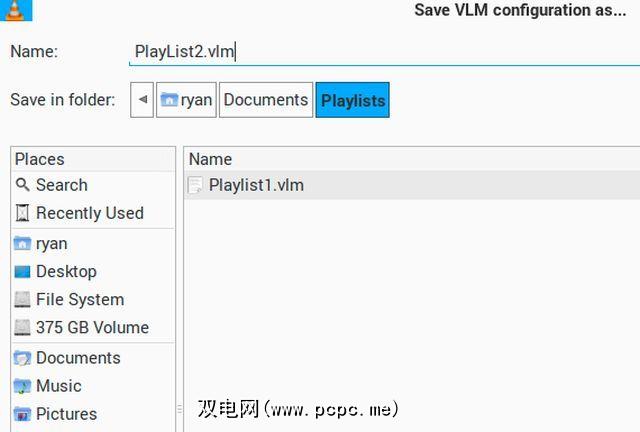Select the Playlists path button
Image resolution: width=640 pixels, height=432 pixels.
(x=352, y=100)
